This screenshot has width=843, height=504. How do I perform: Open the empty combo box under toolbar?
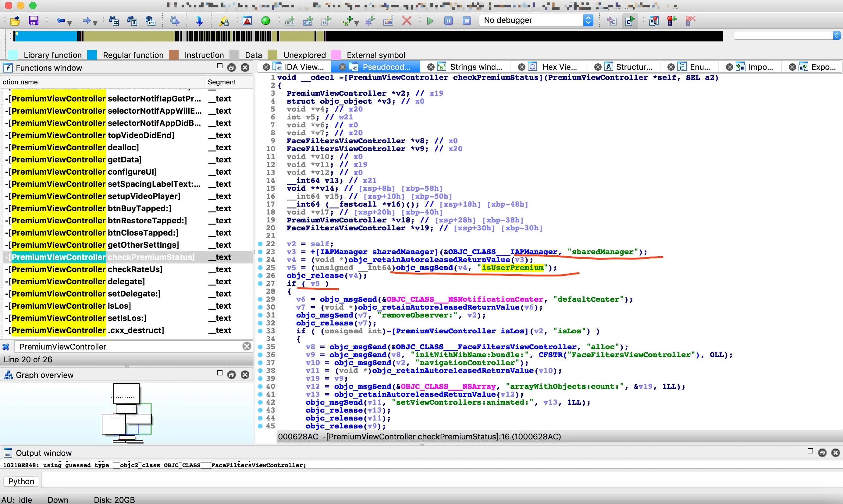pos(837,35)
